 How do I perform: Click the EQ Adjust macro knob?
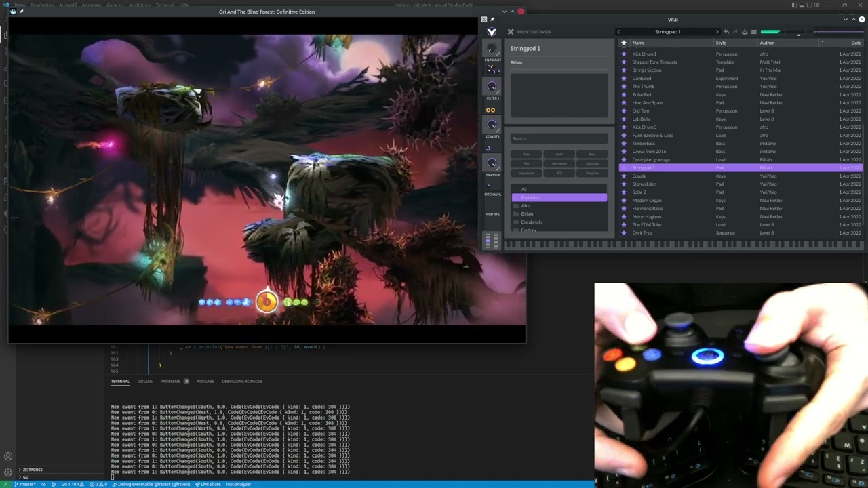492,48
